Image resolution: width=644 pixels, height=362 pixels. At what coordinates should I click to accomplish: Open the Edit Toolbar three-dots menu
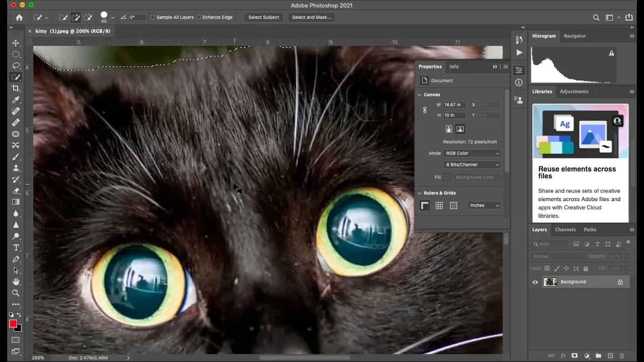pyautogui.click(x=16, y=304)
